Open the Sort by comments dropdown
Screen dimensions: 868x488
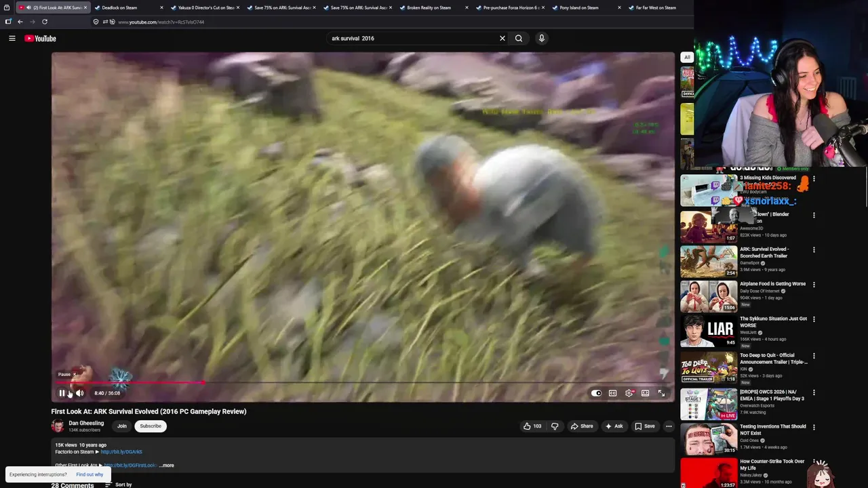click(x=119, y=485)
